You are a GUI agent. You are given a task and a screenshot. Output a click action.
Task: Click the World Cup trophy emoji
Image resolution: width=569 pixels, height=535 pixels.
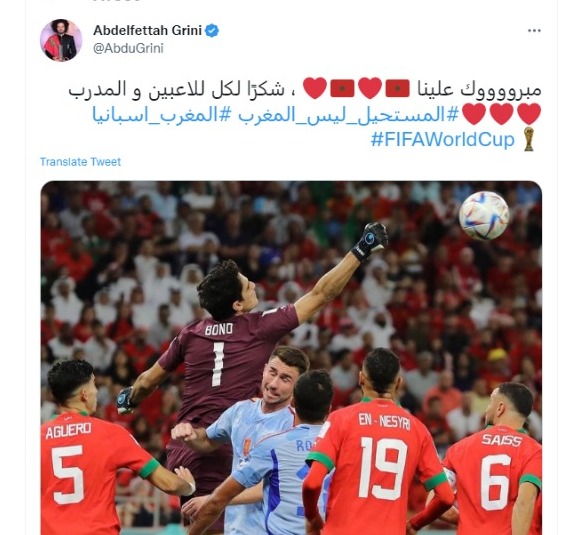pyautogui.click(x=529, y=139)
